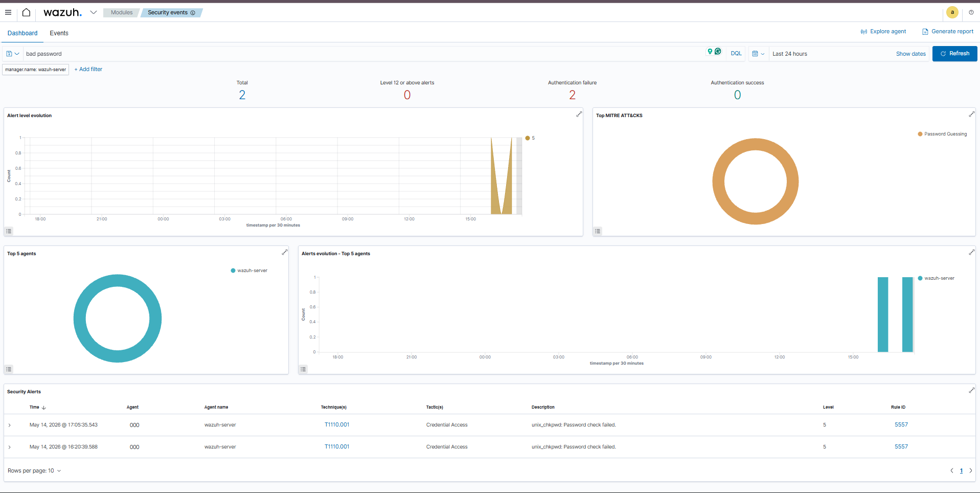The image size is (980, 493).
Task: Open the Rows per page selector
Action: pyautogui.click(x=34, y=470)
